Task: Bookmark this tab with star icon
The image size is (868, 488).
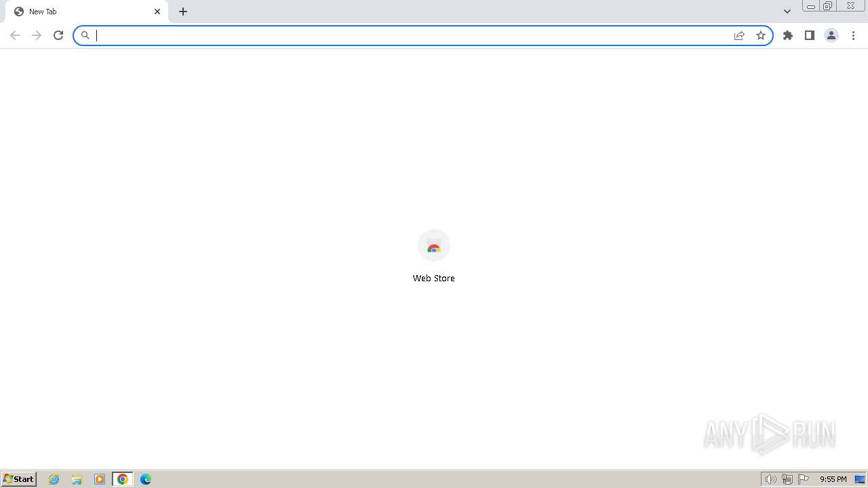Action: click(761, 35)
